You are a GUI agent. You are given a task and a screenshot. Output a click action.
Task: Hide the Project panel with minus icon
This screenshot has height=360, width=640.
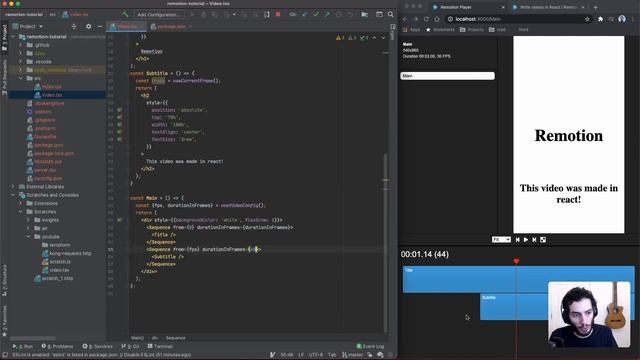[100, 26]
